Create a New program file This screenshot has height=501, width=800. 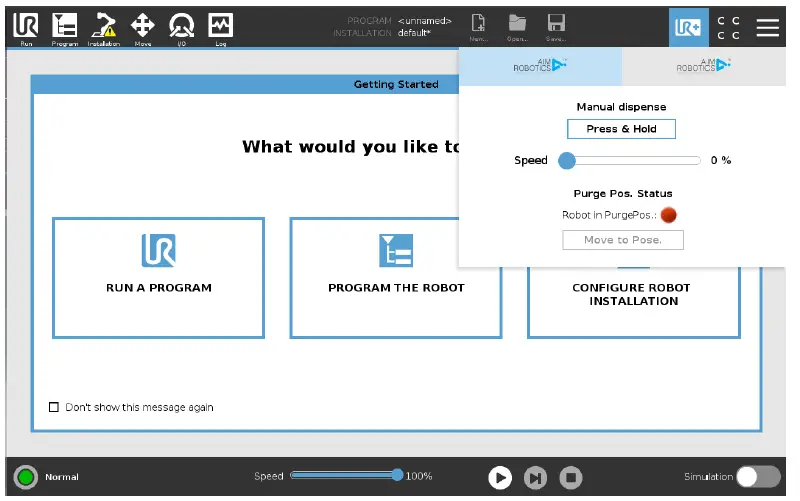479,28
